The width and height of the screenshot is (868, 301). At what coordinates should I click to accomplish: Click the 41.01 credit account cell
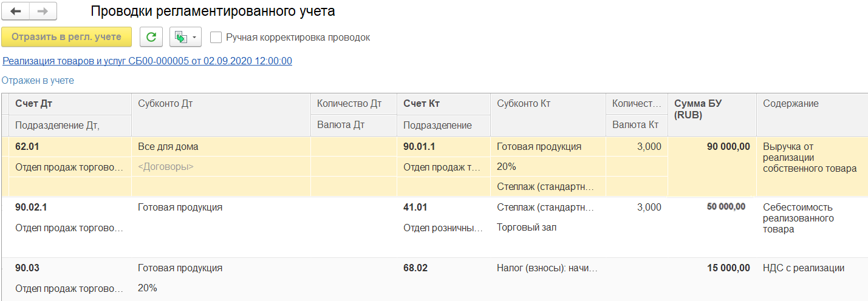tap(443, 207)
